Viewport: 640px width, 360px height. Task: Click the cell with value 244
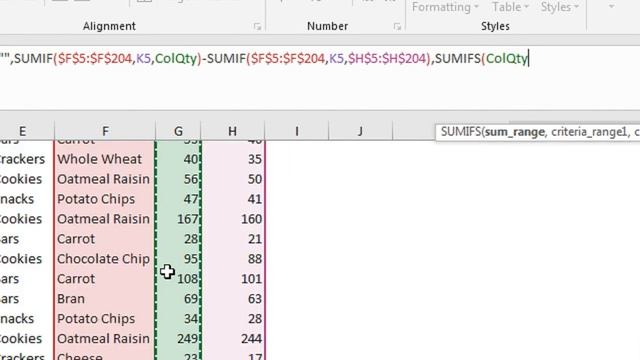pos(233,339)
